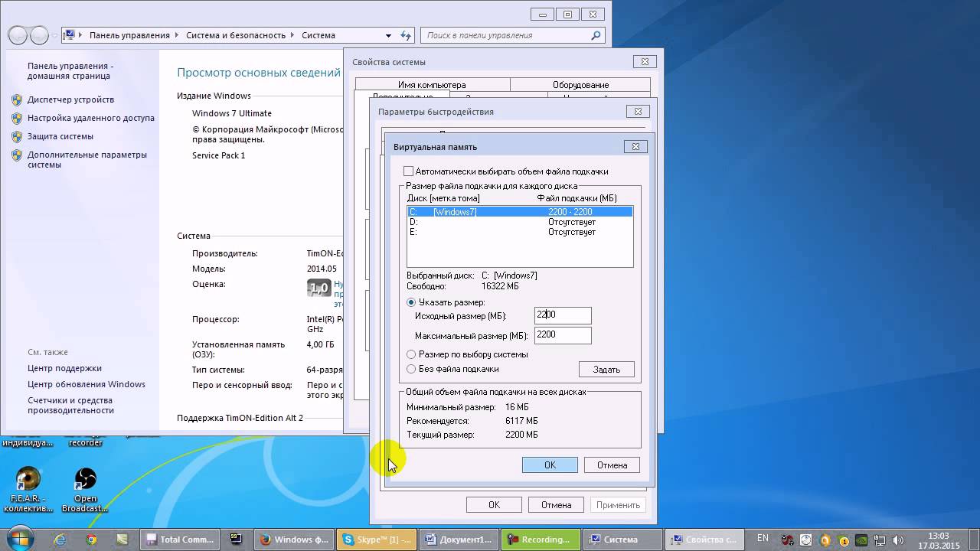Open the Windows Start menu orb
980x551 pixels.
20,538
